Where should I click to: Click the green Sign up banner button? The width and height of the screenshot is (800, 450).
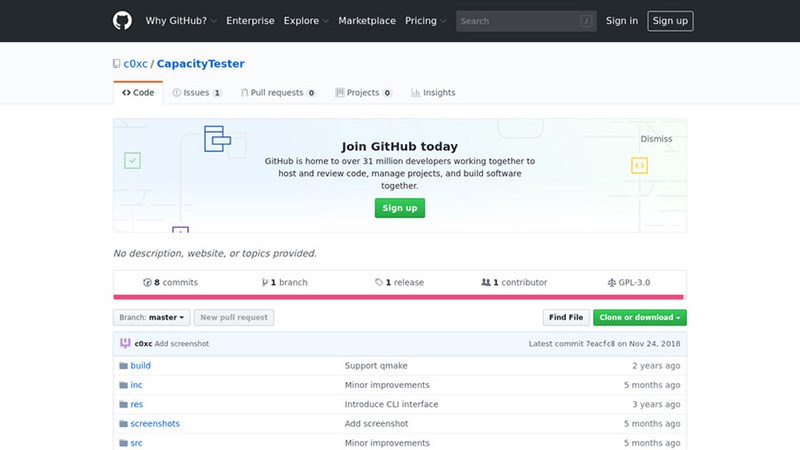[x=399, y=208]
